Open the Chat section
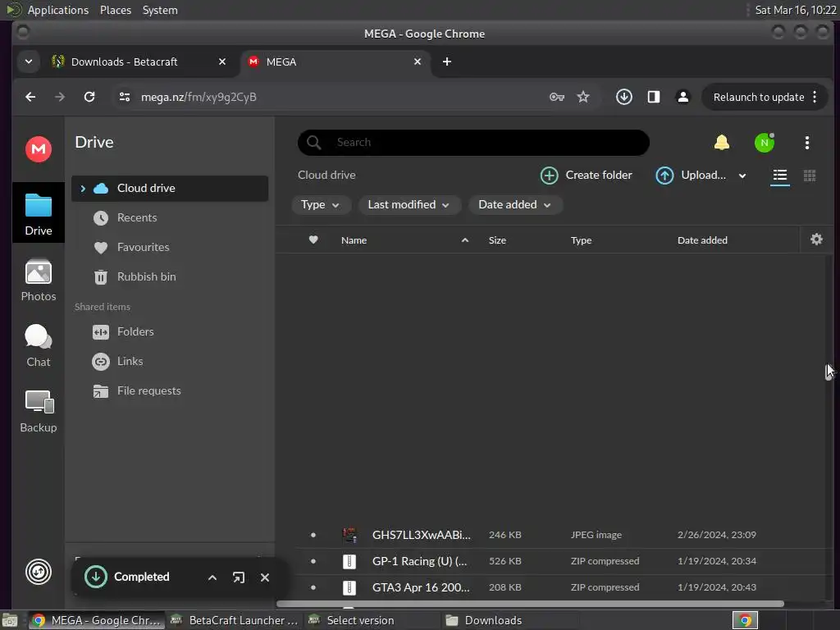This screenshot has height=630, width=840. coord(39,346)
